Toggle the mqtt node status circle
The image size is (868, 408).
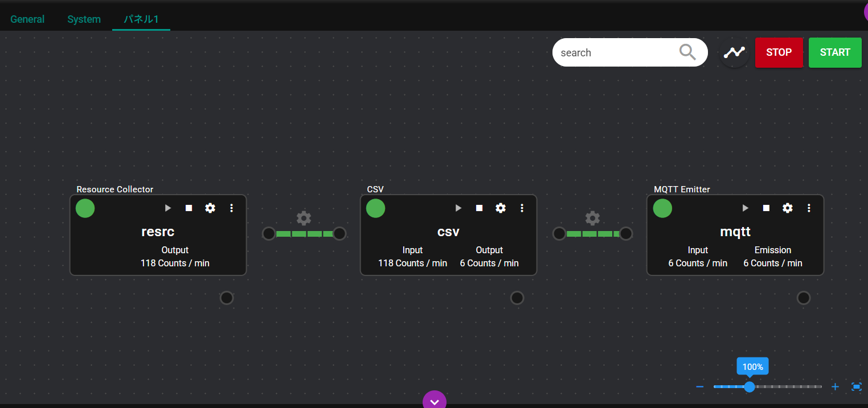click(662, 208)
